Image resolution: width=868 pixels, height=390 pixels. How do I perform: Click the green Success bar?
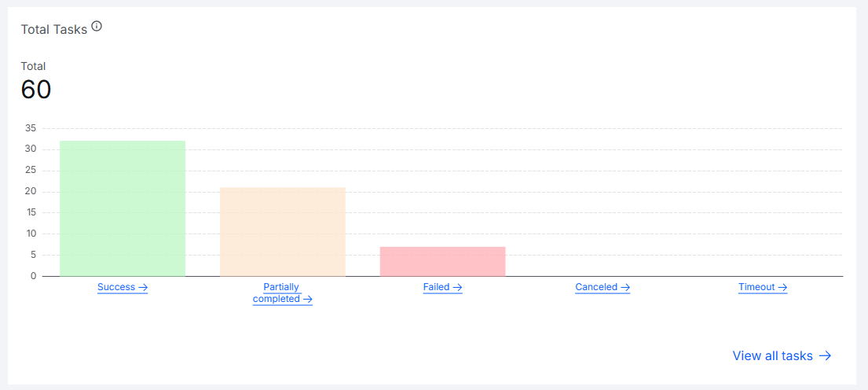123,208
